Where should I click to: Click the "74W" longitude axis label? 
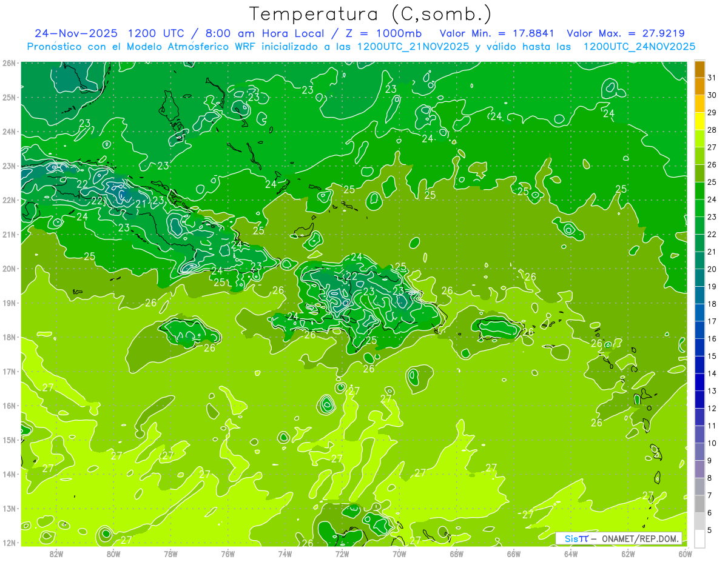click(x=285, y=553)
